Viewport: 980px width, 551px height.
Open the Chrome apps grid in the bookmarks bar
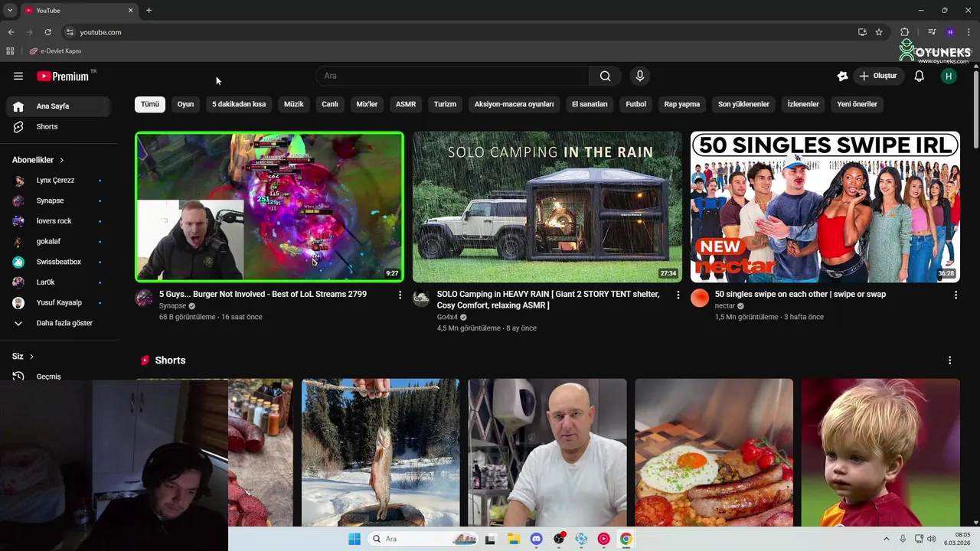[10, 51]
